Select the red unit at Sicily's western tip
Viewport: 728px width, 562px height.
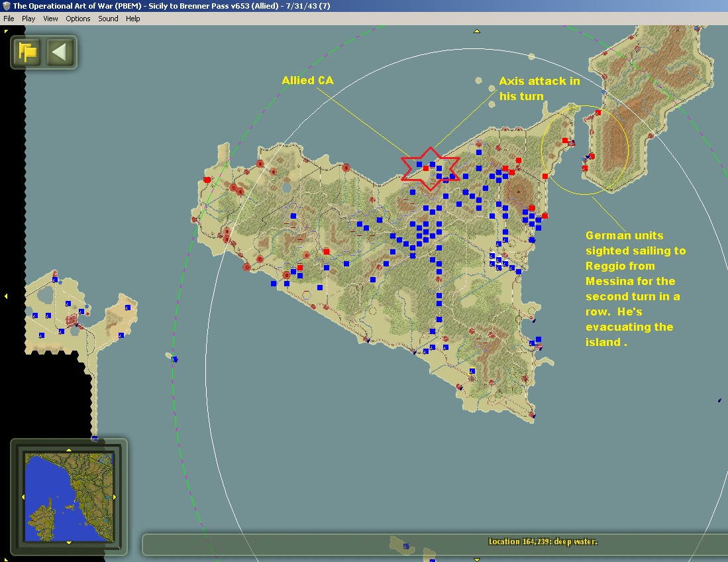click(x=207, y=180)
